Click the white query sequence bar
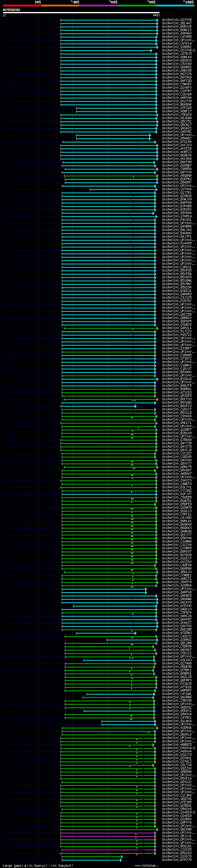This screenshot has width=197, height=868. (x=81, y=13)
